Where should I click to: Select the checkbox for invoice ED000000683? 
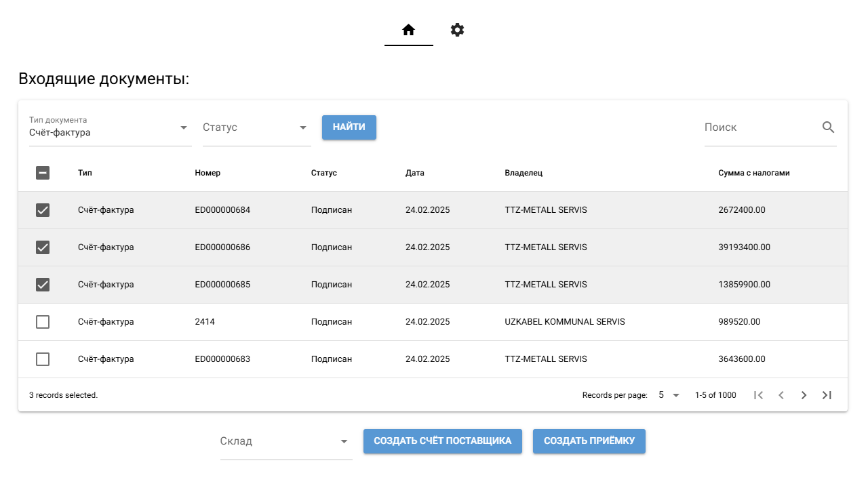click(x=43, y=359)
